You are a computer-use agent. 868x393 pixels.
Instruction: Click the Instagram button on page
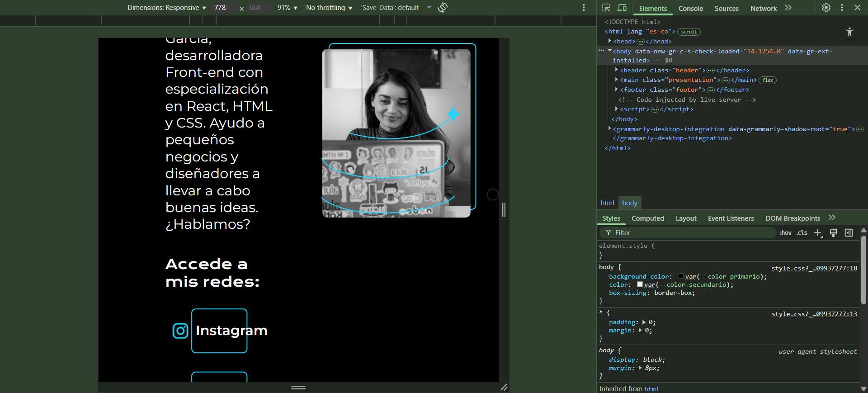pos(219,331)
